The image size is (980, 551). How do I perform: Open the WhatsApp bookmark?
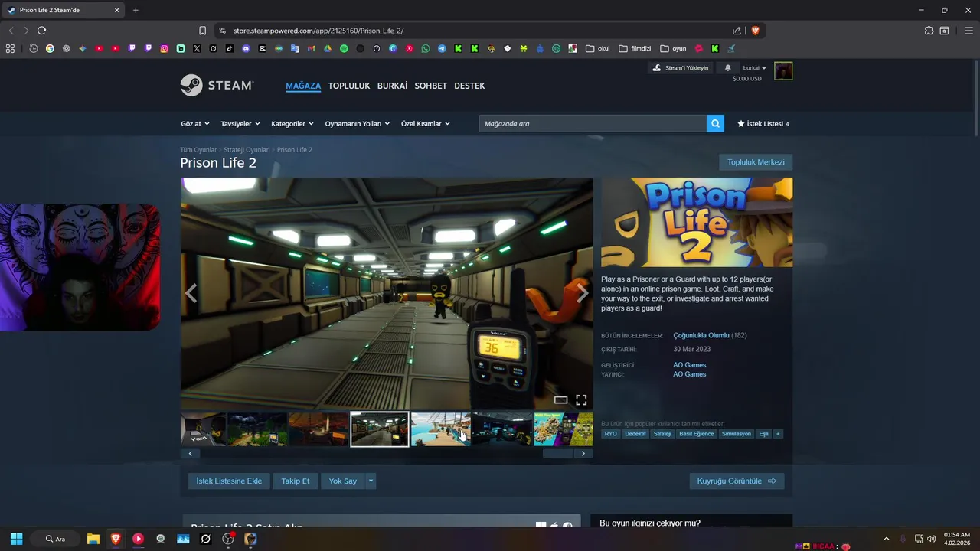pos(426,48)
